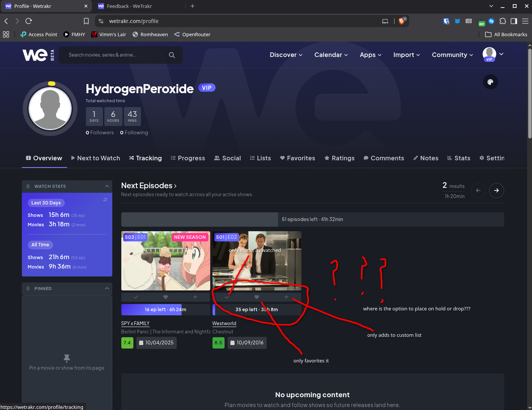Image resolution: width=532 pixels, height=410 pixels.
Task: Collapse the Watch Stats panel
Action: (107, 186)
